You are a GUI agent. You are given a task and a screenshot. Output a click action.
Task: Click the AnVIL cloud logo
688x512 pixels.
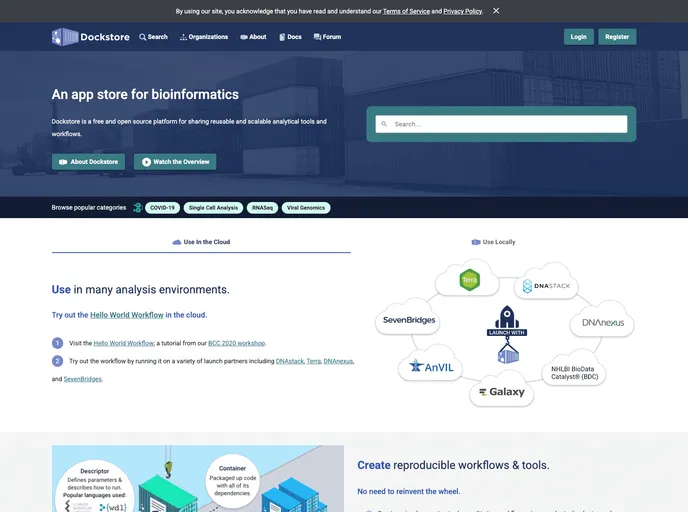click(431, 366)
